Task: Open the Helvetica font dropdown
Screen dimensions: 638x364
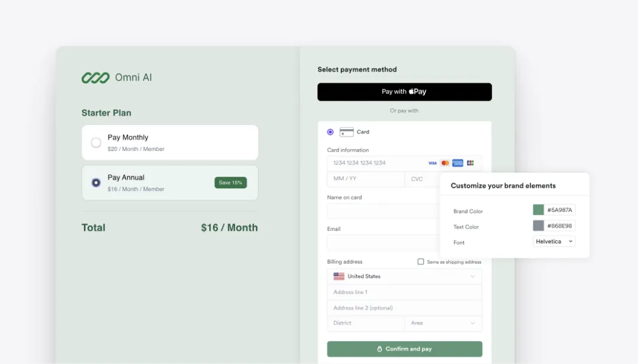Action: click(x=554, y=241)
